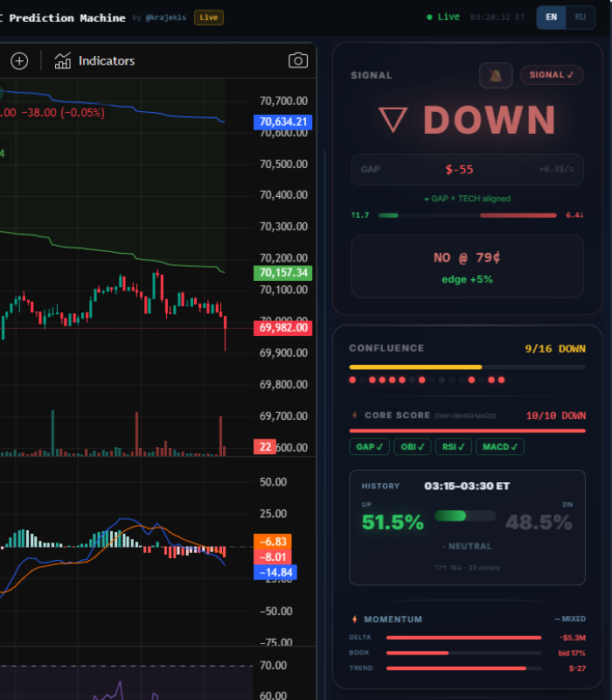Click the lightning icon beside CORE SCORE
Screen dimensions: 612x700
355,415
